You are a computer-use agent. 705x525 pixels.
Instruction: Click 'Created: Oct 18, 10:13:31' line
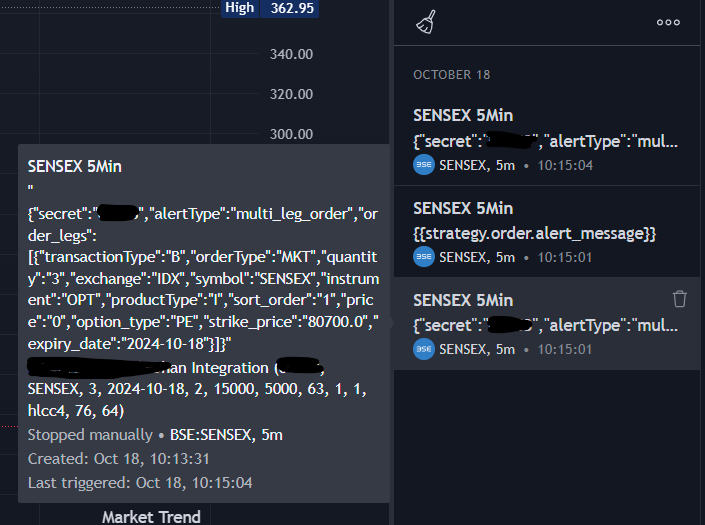click(x=119, y=459)
